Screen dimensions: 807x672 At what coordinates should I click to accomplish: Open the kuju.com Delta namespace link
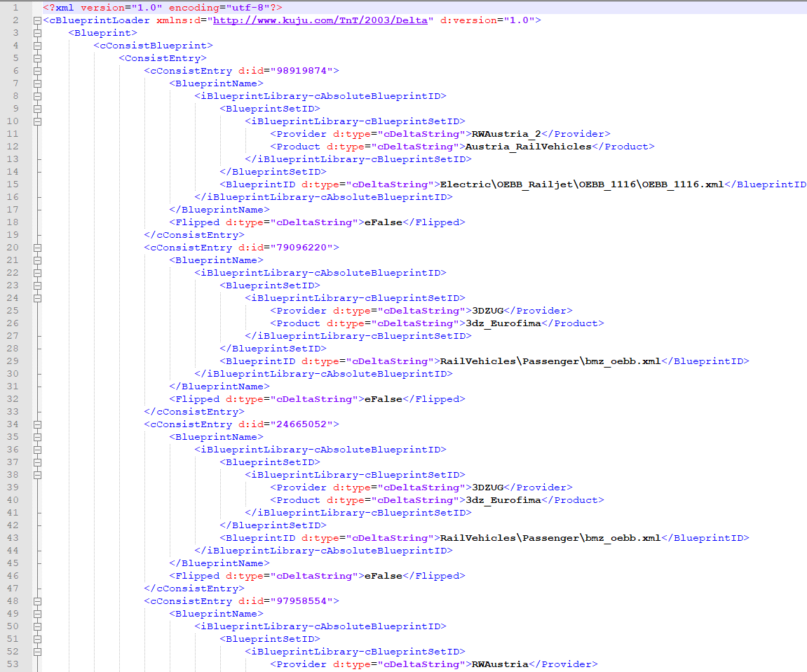(320, 20)
